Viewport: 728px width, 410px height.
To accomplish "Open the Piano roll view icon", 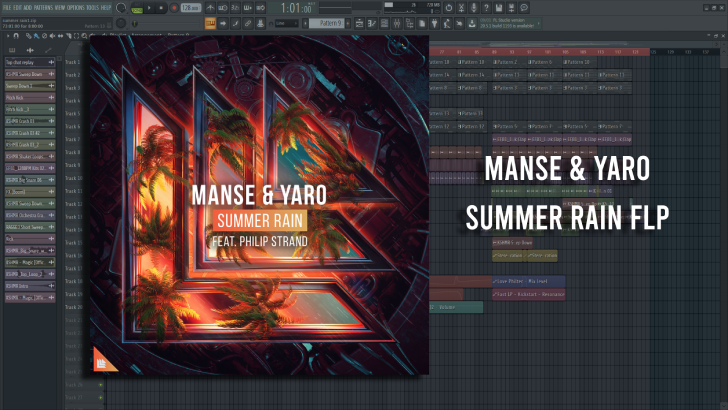I will [x=372, y=23].
